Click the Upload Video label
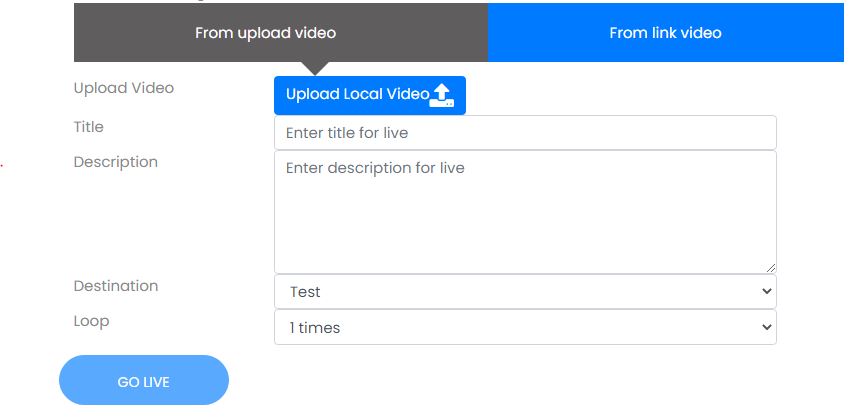This screenshot has width=858, height=420. pyautogui.click(x=124, y=88)
